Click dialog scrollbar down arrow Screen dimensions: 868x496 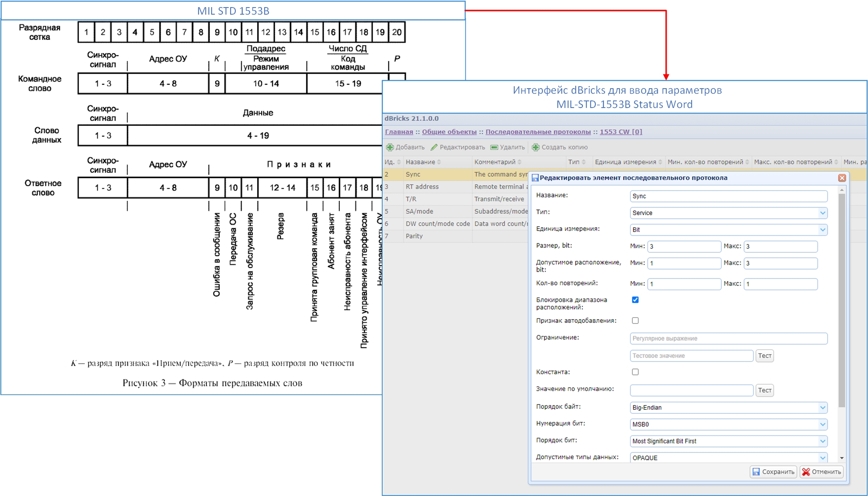tap(842, 458)
